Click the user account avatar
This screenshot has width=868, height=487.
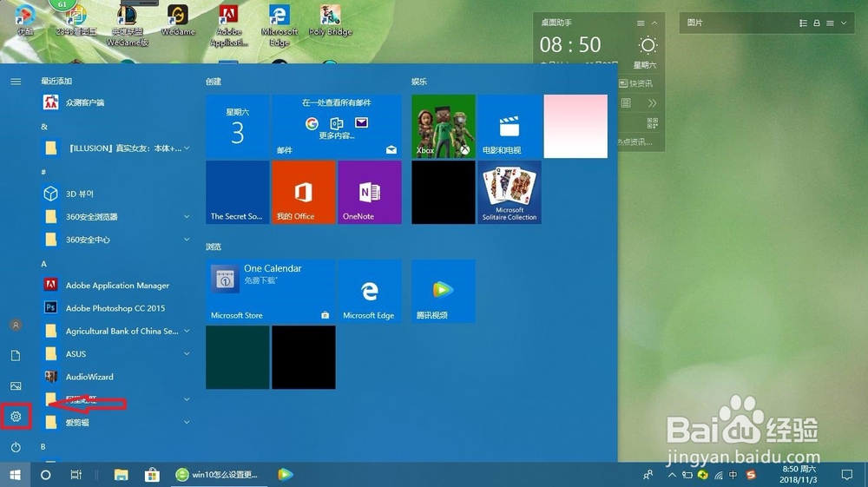pos(16,325)
